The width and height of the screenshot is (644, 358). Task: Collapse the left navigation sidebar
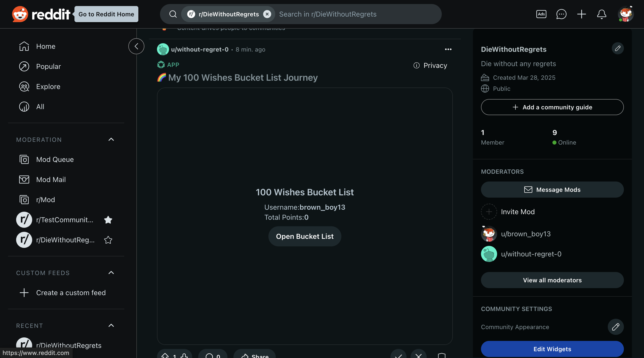136,46
